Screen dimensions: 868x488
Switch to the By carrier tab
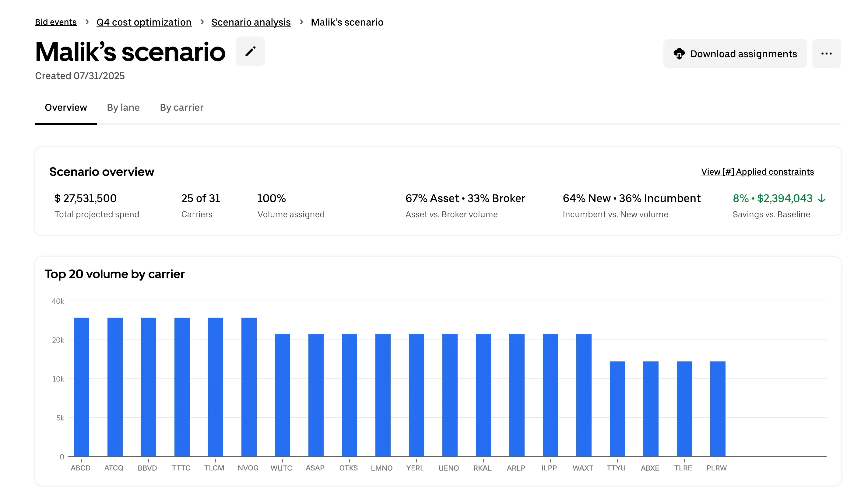(181, 107)
